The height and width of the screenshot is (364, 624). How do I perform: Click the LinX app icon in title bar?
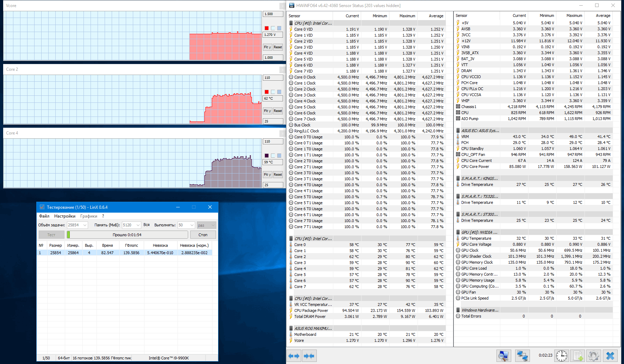coord(42,207)
